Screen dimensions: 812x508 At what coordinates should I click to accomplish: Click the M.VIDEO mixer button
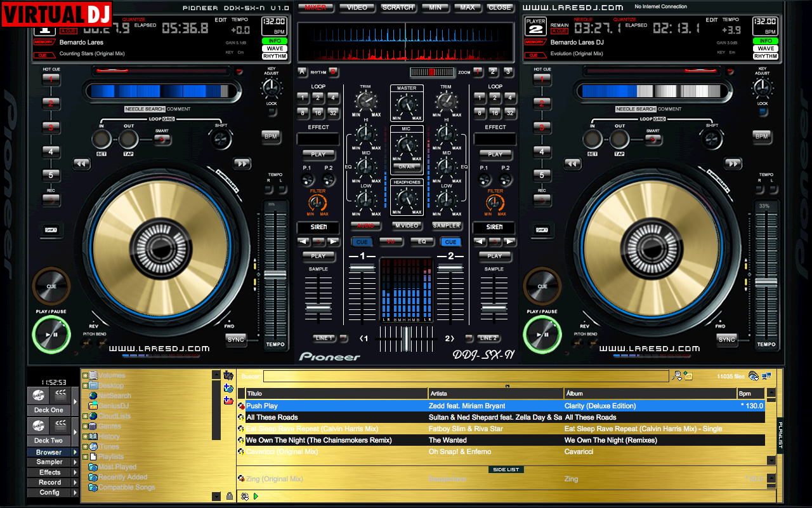(x=407, y=225)
